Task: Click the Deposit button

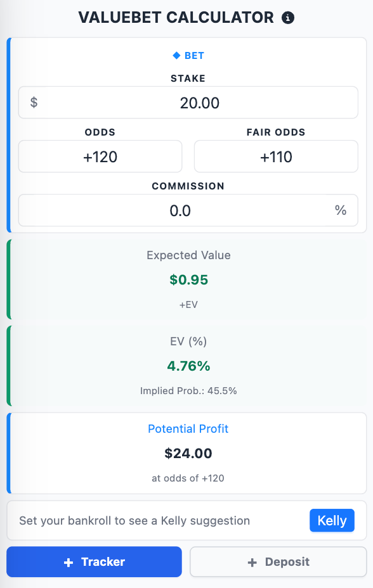Action: [278, 562]
